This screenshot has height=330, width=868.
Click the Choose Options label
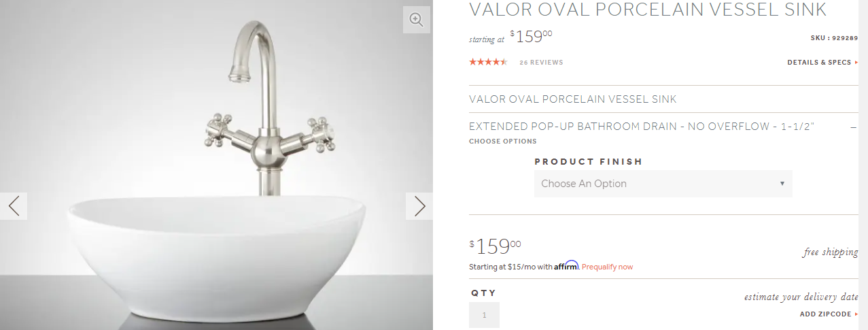(503, 142)
